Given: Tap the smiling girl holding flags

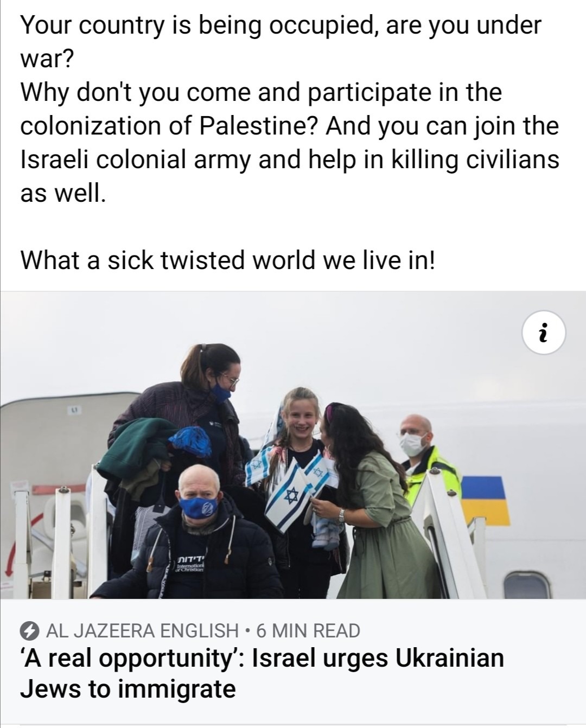Looking at the screenshot, I should tap(295, 467).
